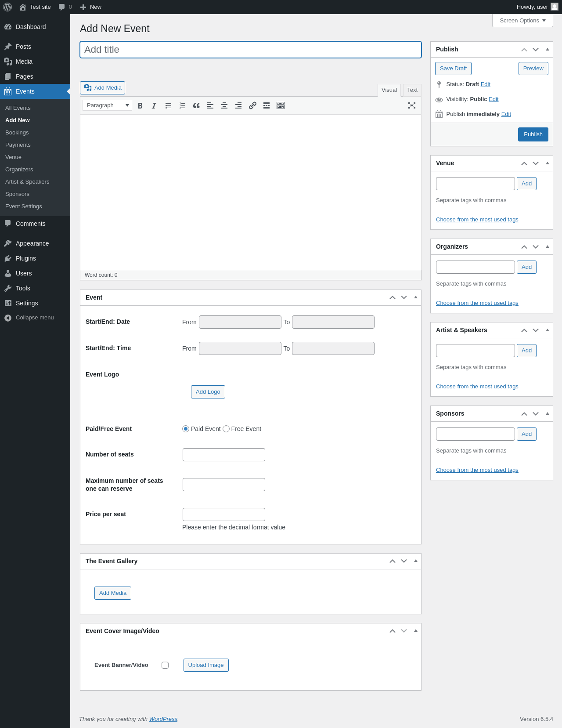
Task: Move Venue box up
Action: tap(524, 163)
